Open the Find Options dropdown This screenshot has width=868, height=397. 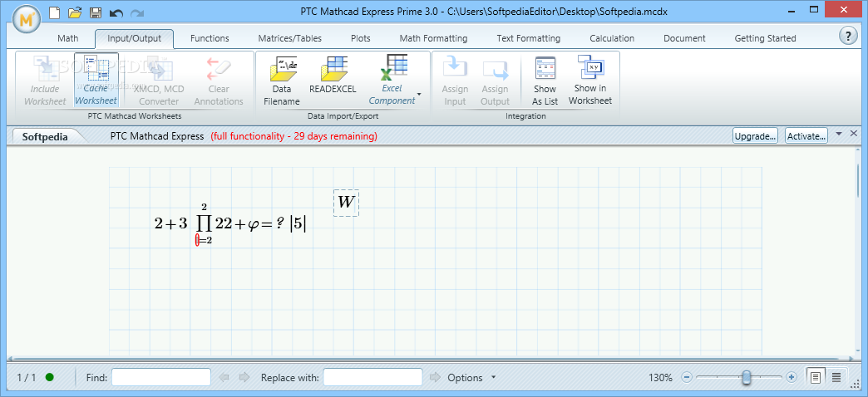pos(471,378)
